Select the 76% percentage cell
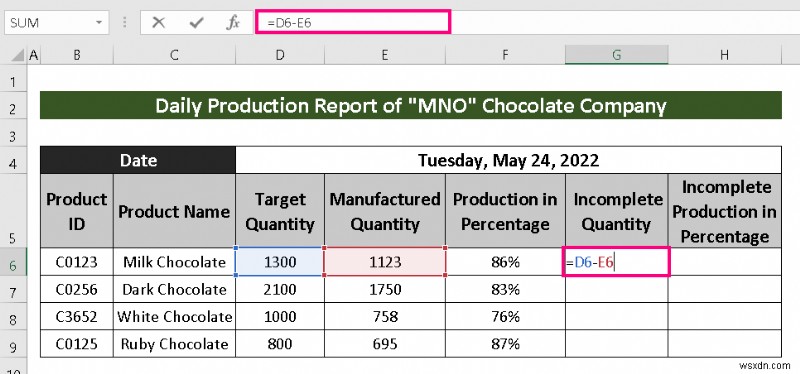 (505, 316)
